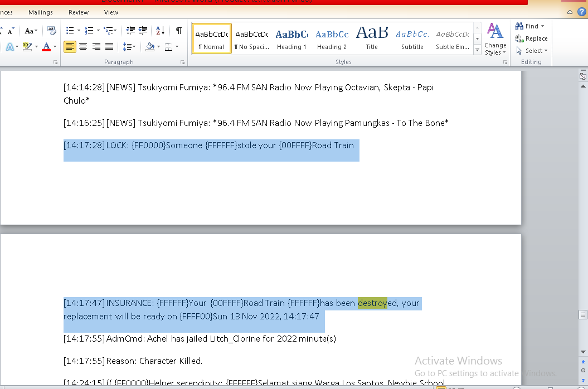Click the Replace button

[531, 38]
